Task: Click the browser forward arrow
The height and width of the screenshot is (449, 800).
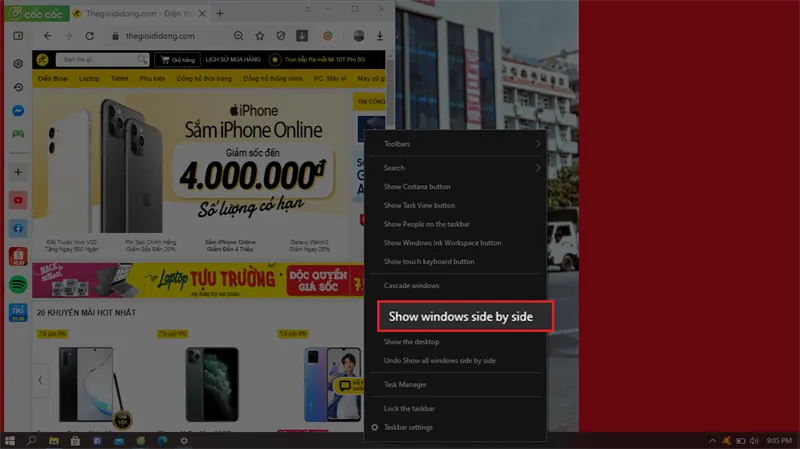Action: click(68, 36)
